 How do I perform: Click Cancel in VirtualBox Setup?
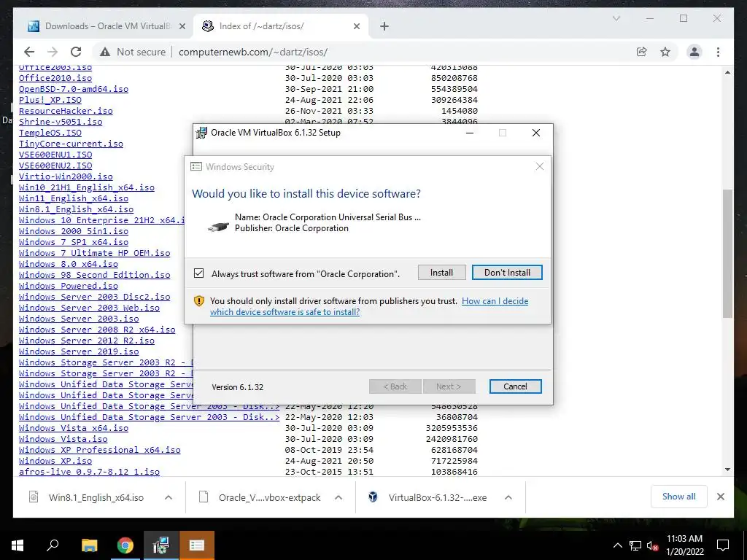[515, 386]
